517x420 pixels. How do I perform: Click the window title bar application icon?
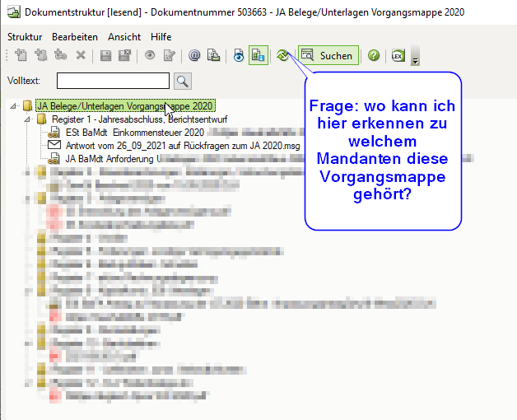click(14, 12)
